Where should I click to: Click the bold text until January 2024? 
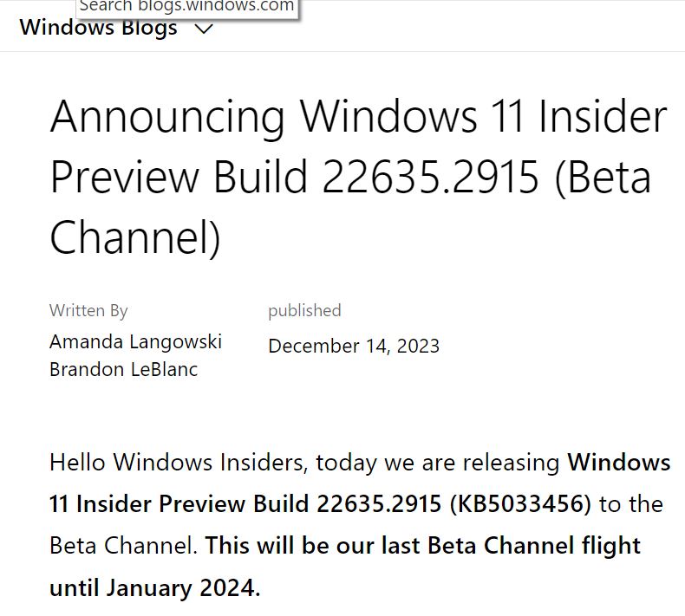tap(154, 588)
